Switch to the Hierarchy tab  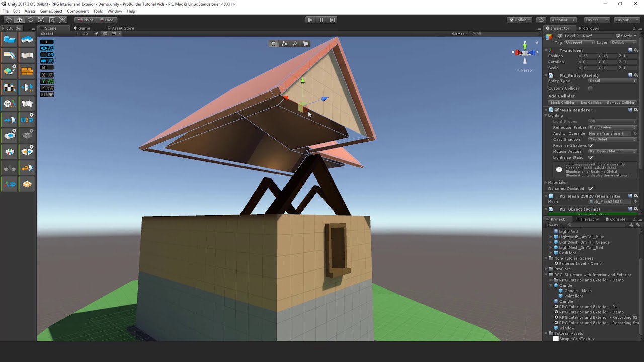[587, 219]
